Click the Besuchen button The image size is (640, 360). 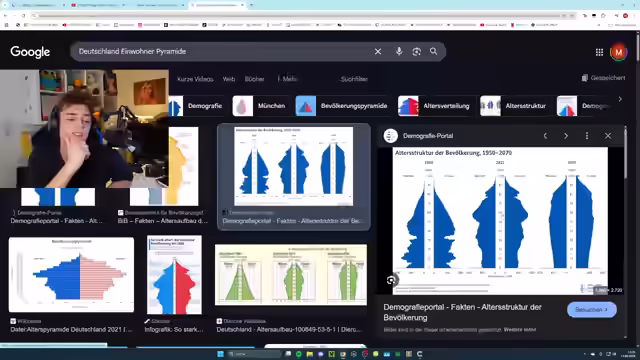point(591,310)
